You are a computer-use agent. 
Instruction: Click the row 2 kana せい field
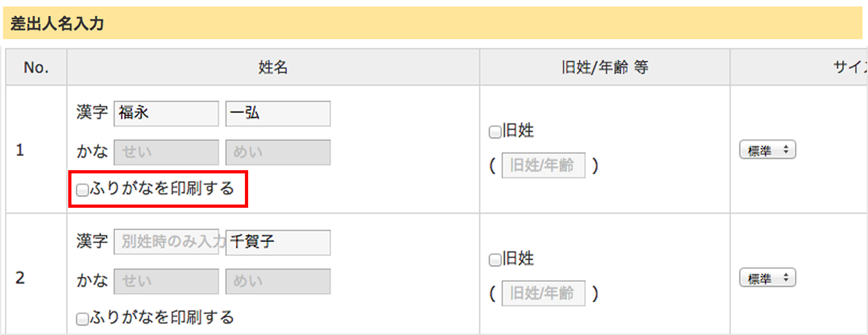tap(166, 281)
